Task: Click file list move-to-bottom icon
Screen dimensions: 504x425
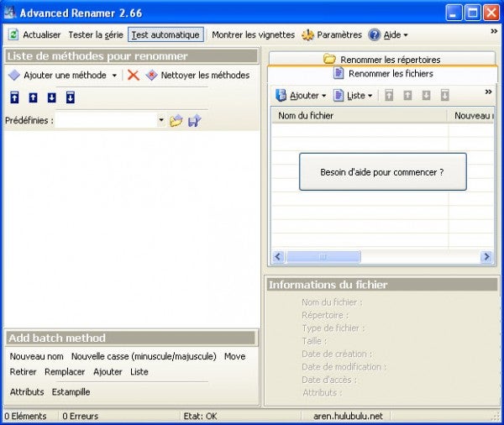Action: [x=445, y=95]
